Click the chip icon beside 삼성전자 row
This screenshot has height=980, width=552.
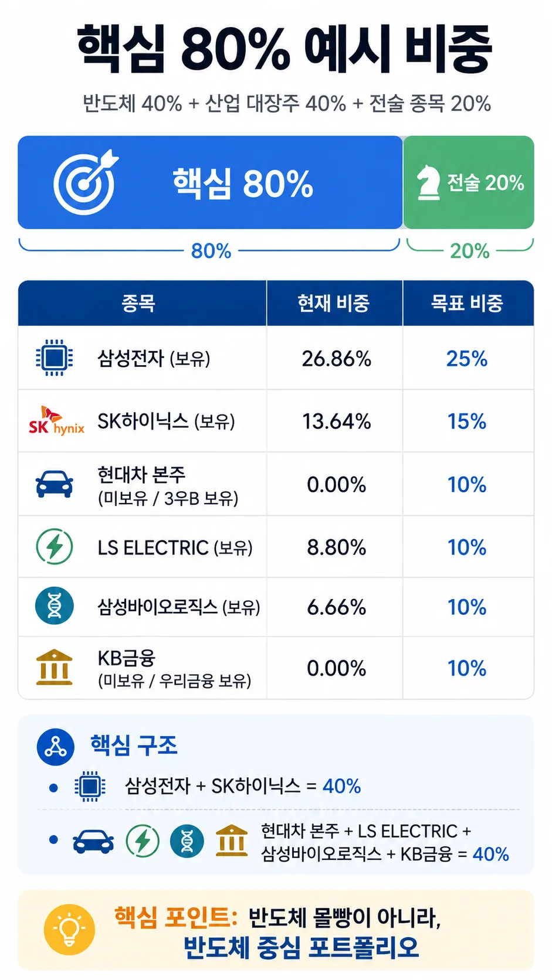click(x=55, y=358)
